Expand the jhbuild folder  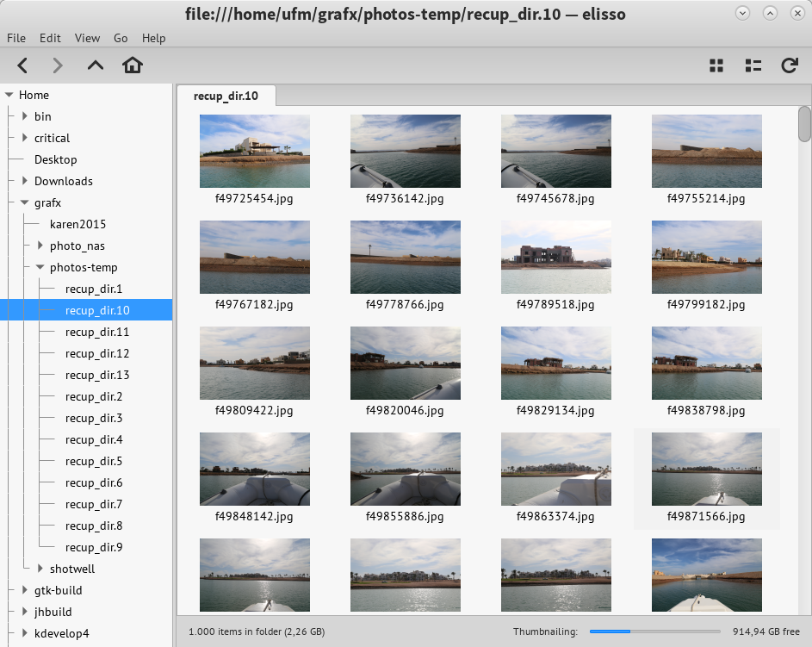[x=24, y=612]
